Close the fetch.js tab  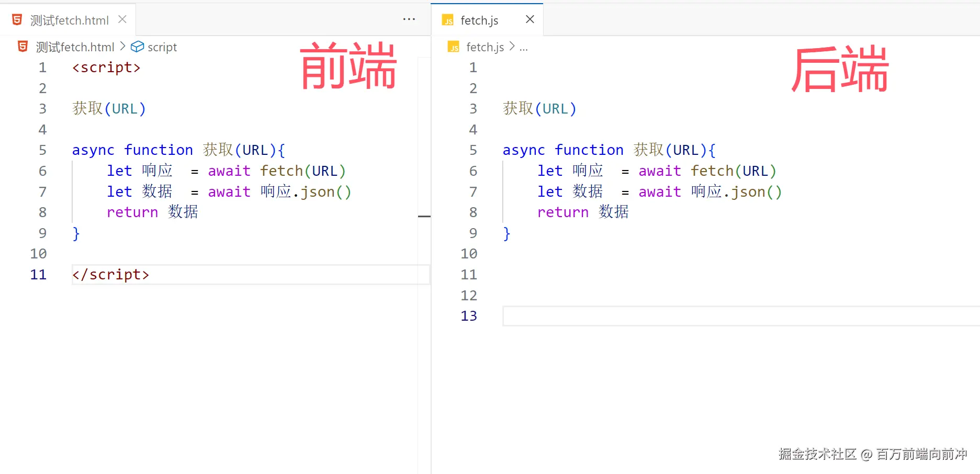click(x=530, y=19)
